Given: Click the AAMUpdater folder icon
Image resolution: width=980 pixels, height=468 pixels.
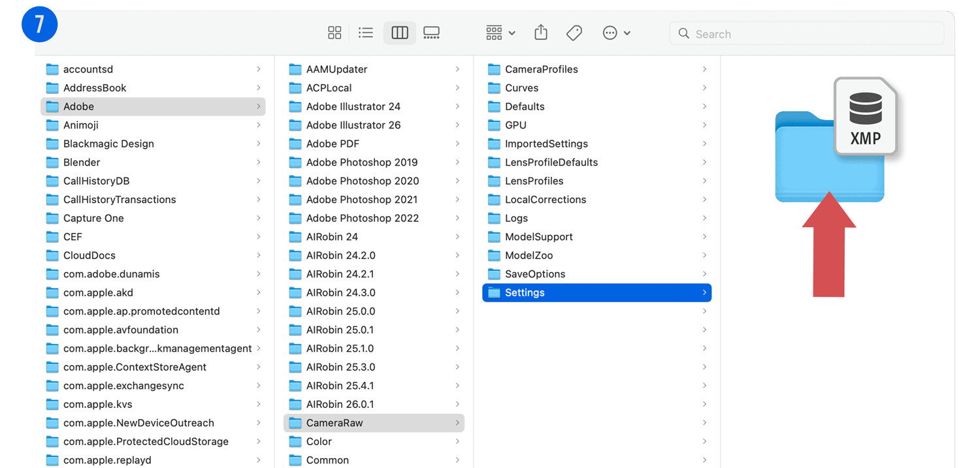Looking at the screenshot, I should (295, 69).
